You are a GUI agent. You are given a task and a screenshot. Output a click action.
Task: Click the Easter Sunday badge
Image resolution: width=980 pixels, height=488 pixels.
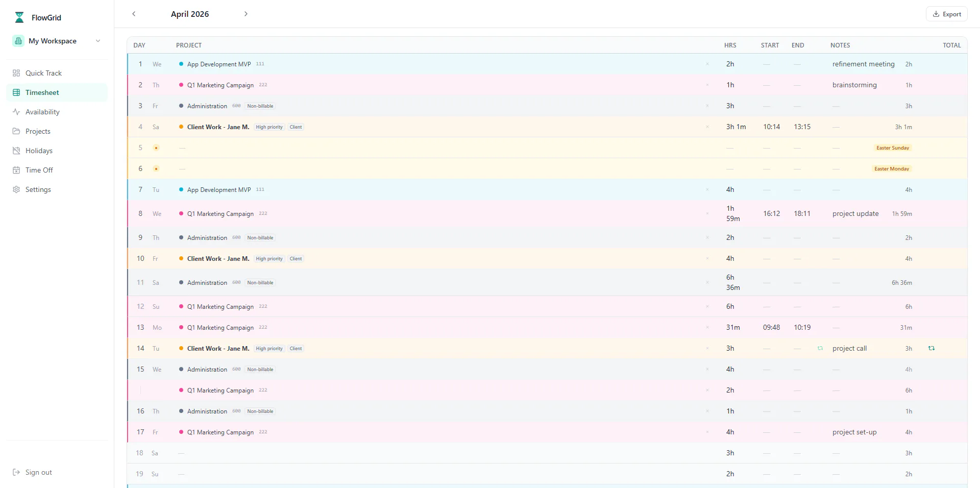(x=893, y=148)
